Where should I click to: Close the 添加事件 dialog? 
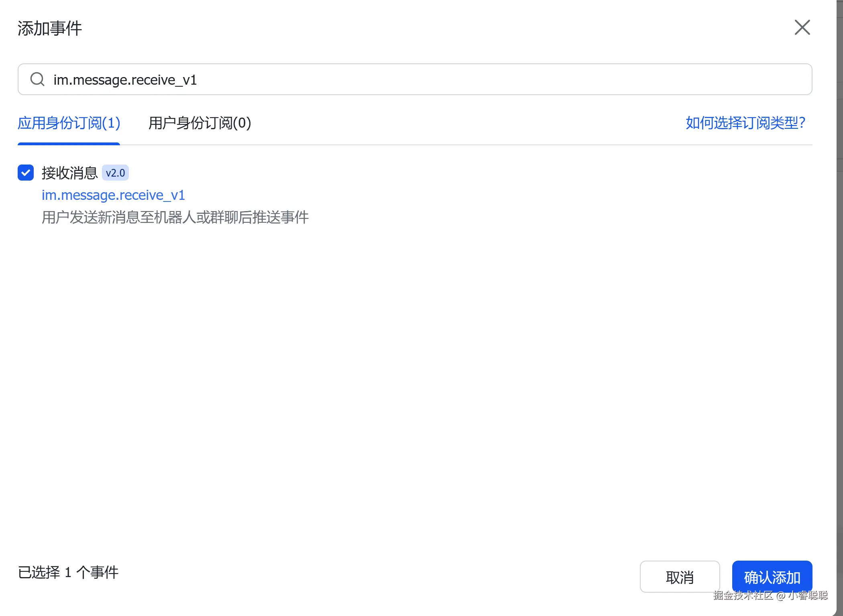click(802, 28)
